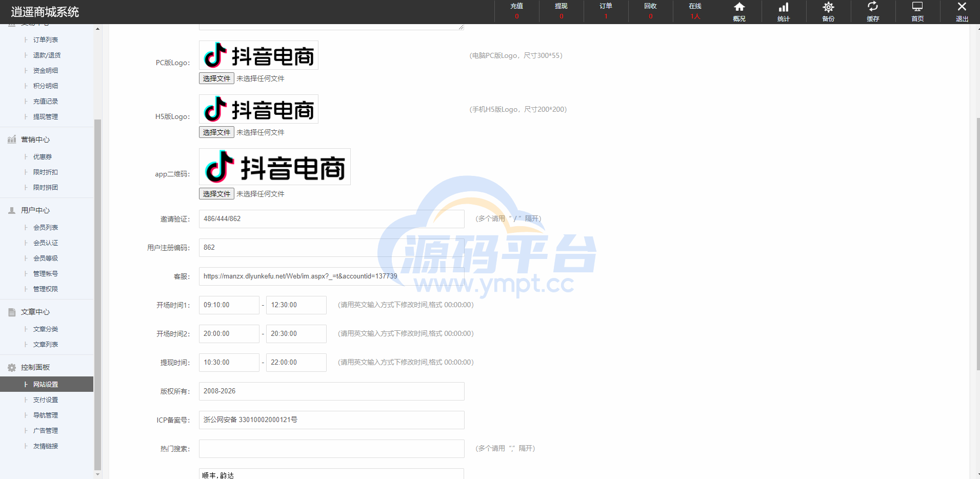This screenshot has height=479, width=980.
Task: Open 会员认证 in the sidebar
Action: point(47,243)
